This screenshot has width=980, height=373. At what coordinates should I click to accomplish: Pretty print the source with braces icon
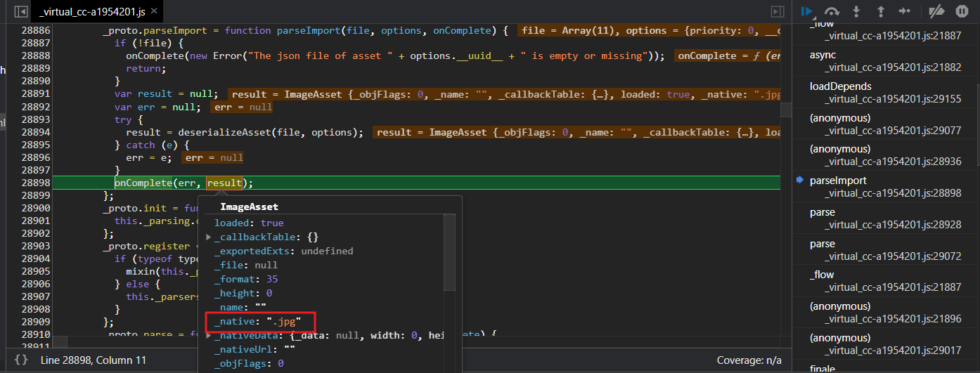click(21, 360)
